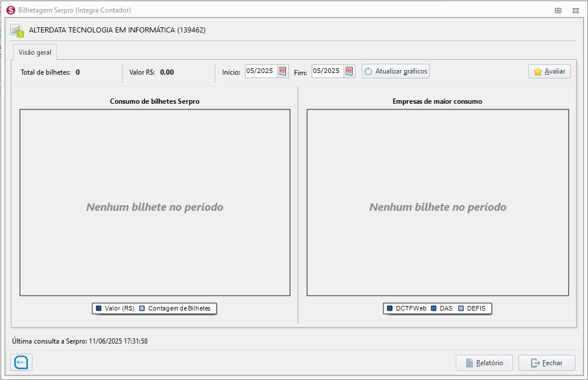588x380 pixels.
Task: Restore the window using the title bar button
Action: coord(558,10)
